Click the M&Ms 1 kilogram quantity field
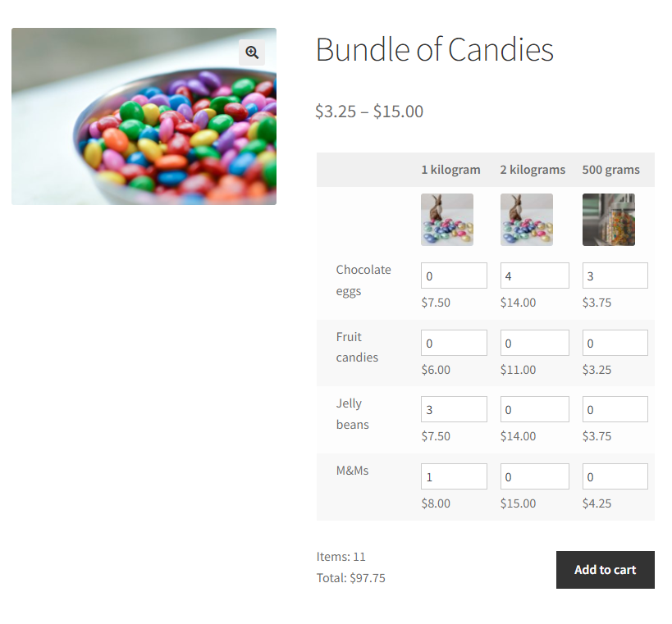The height and width of the screenshot is (624, 672). [x=454, y=476]
